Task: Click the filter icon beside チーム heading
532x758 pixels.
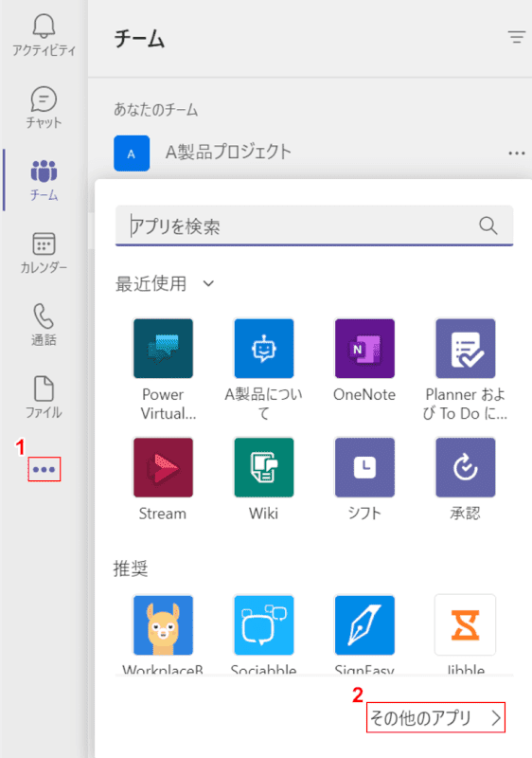Action: click(x=517, y=37)
